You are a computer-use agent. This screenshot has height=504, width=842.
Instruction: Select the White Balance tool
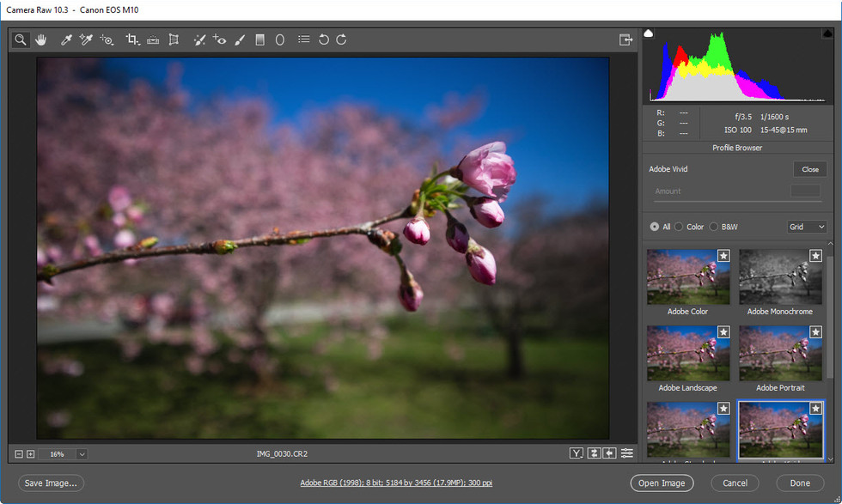click(67, 39)
